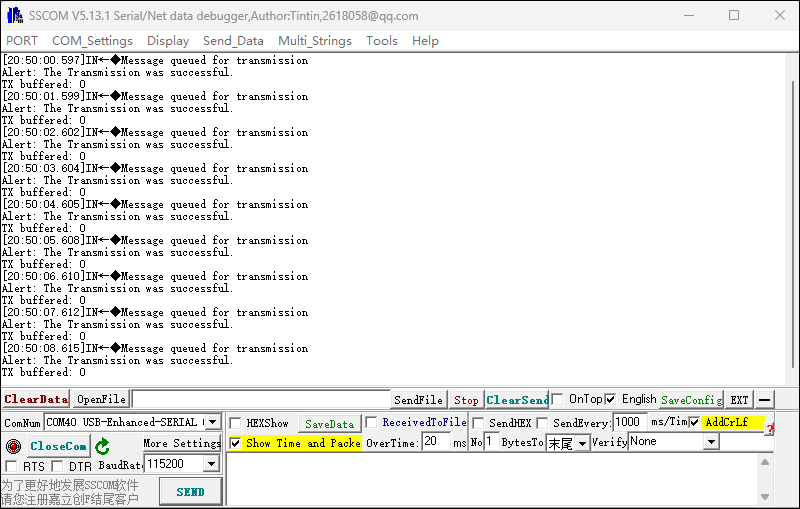Open the PORT menu
800x509 pixels.
[x=22, y=41]
